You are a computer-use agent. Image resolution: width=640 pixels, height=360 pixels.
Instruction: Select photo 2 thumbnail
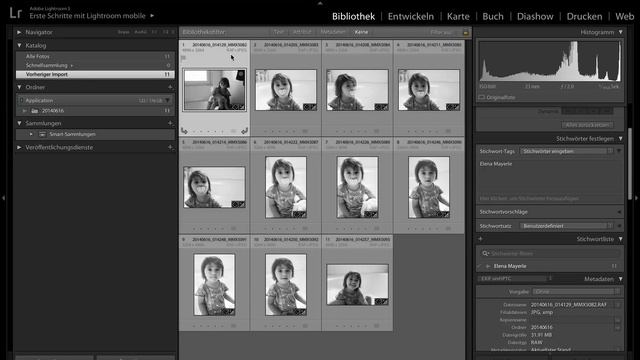coord(286,90)
